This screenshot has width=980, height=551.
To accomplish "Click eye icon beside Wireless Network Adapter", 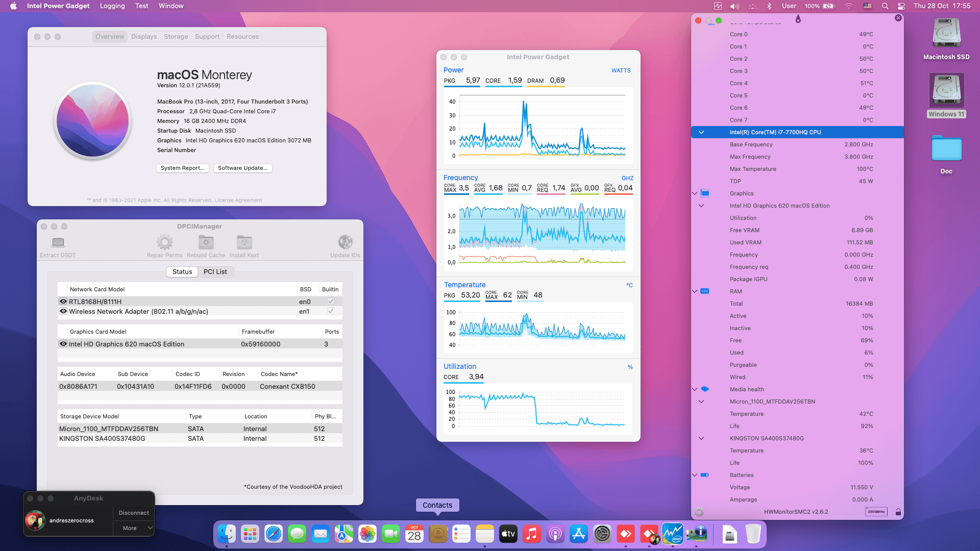I will 63,311.
